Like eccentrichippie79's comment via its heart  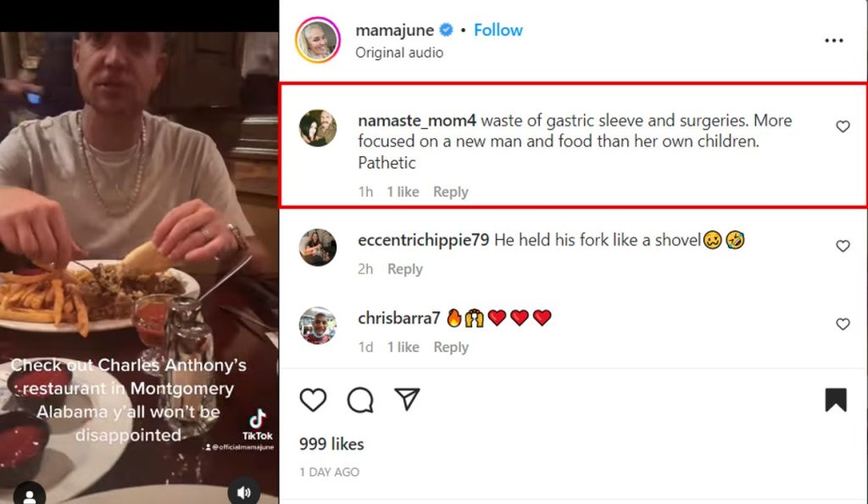coord(843,246)
